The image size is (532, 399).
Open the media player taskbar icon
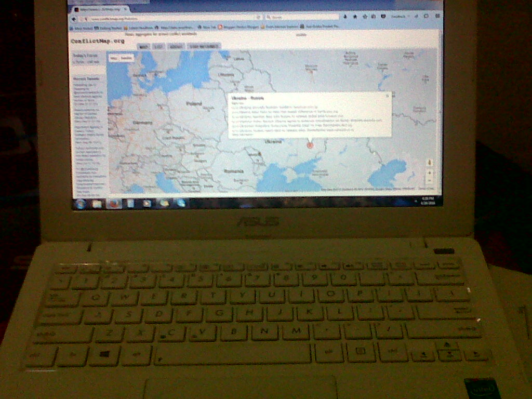coord(147,203)
